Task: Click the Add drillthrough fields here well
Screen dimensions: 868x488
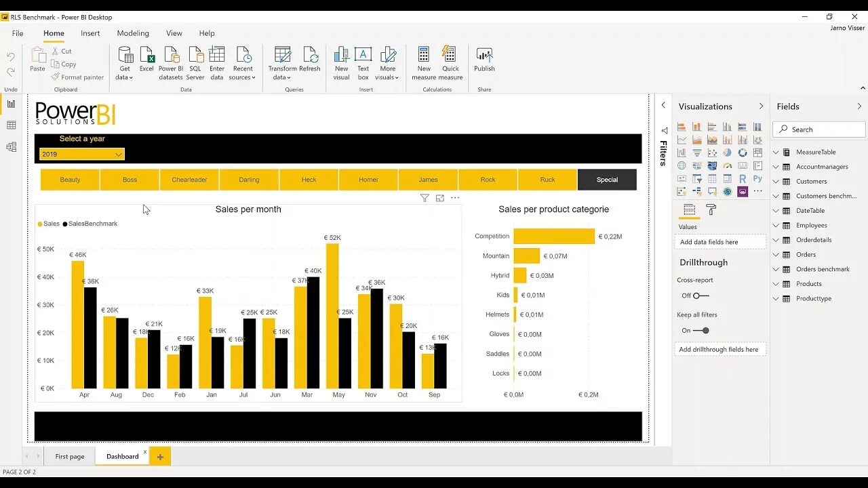Action: 720,349
